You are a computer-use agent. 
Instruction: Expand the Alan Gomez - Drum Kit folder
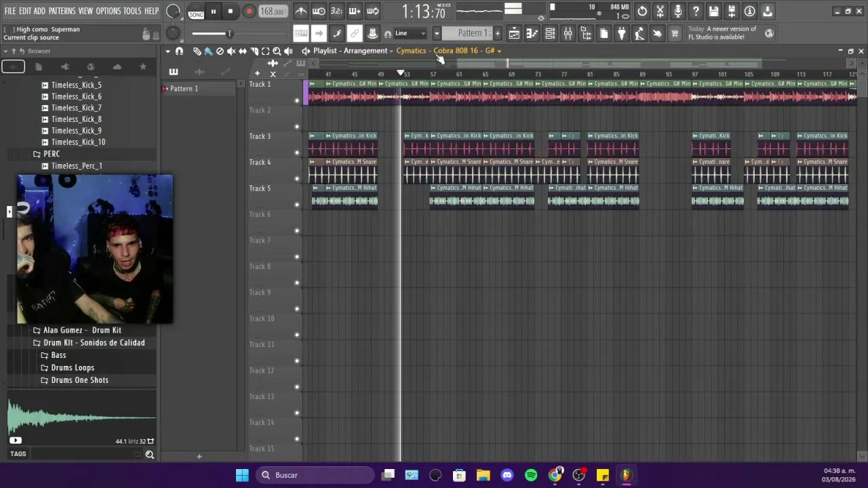(82, 330)
